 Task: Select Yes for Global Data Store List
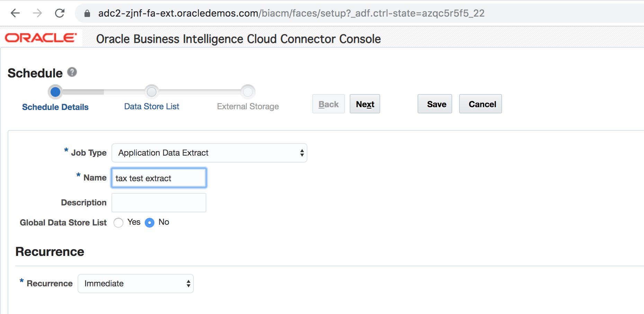pos(118,222)
